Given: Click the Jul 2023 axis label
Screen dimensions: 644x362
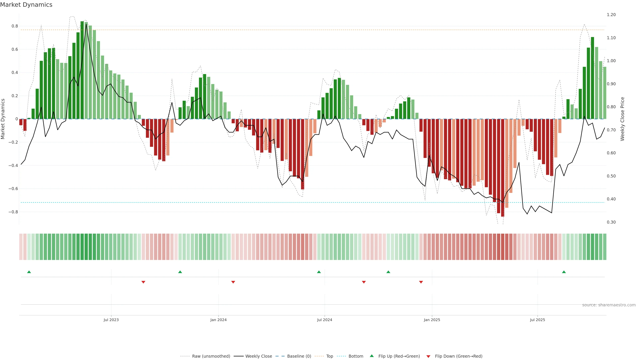Looking at the screenshot, I should (x=111, y=320).
